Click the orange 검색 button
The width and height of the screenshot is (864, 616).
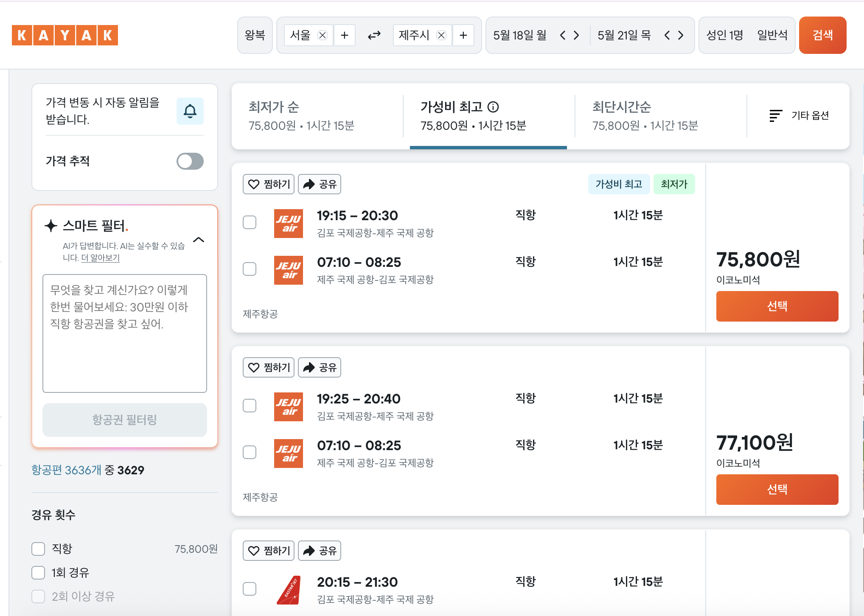[x=823, y=35]
